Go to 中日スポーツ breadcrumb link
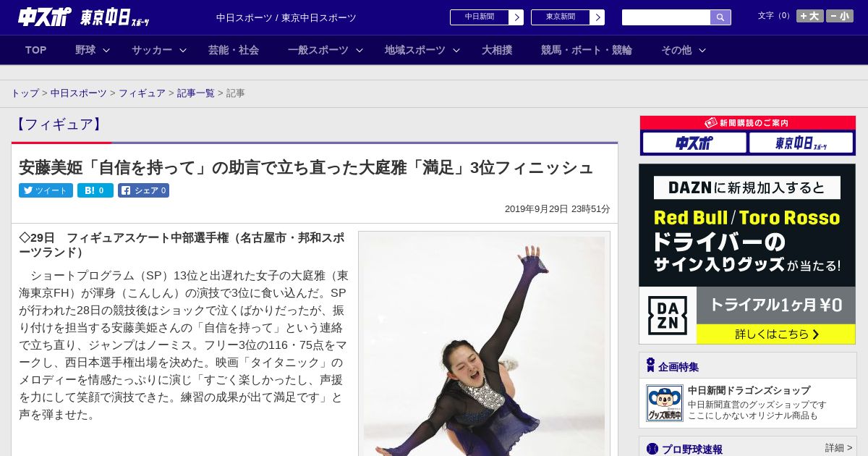 [79, 93]
